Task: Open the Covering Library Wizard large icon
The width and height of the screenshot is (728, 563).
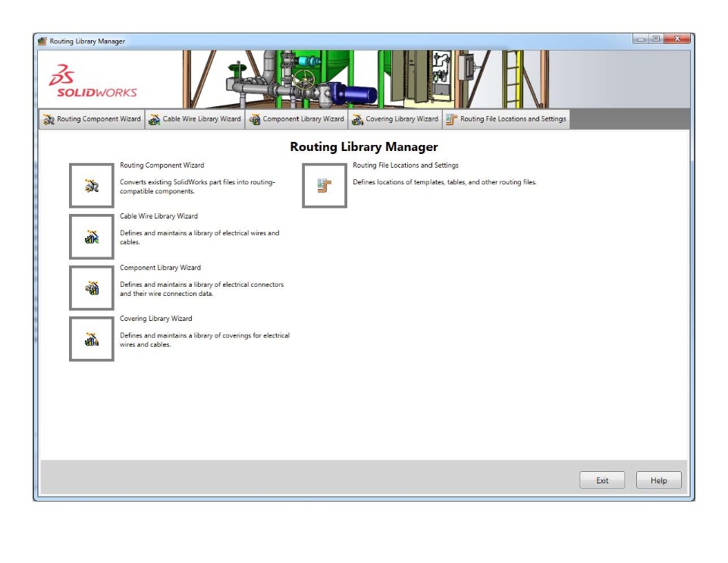Action: point(92,338)
